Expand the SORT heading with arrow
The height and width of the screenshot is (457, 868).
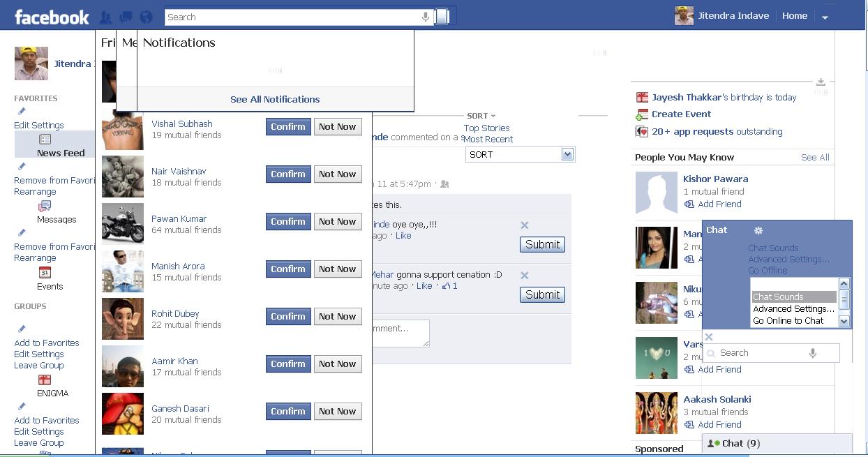[x=481, y=116]
